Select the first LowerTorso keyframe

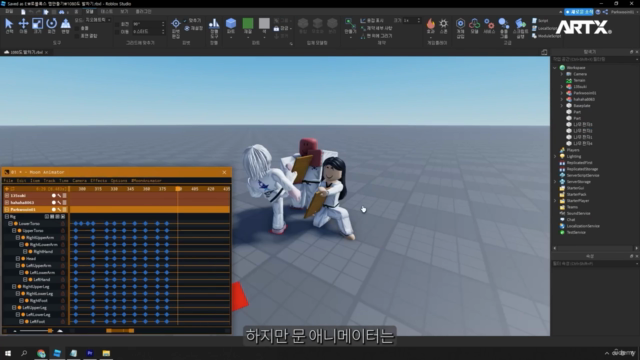(x=76, y=224)
